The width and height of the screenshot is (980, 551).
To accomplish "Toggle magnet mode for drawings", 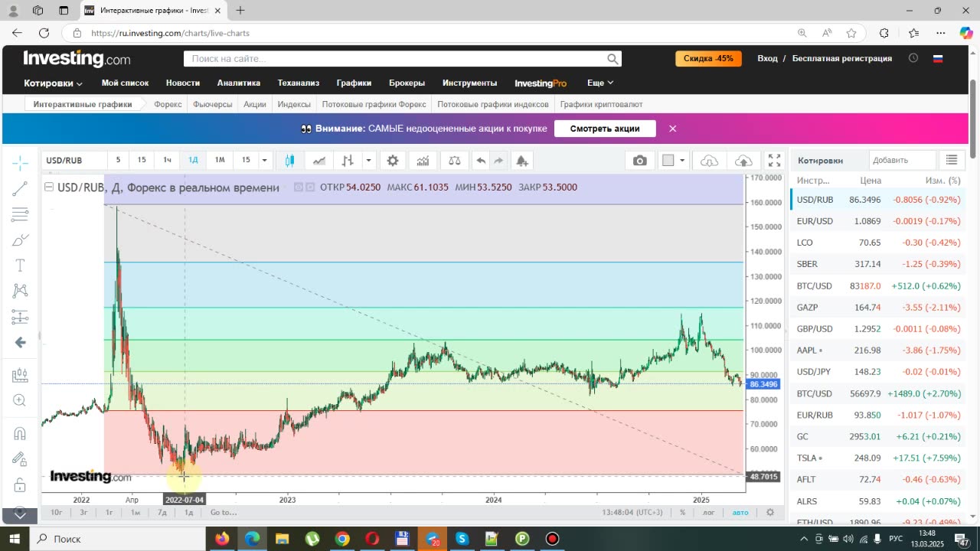I will point(20,433).
